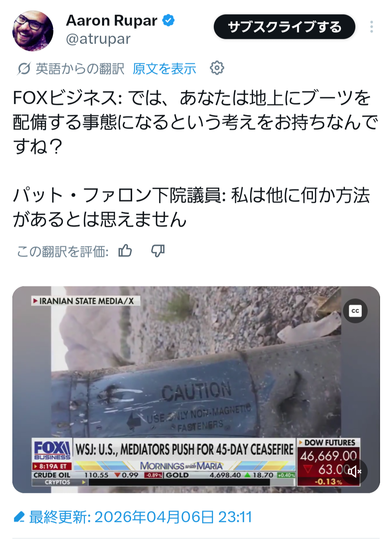The image size is (392, 539).
Task: Click the サブスクライブする subscribe button
Action: (x=285, y=27)
